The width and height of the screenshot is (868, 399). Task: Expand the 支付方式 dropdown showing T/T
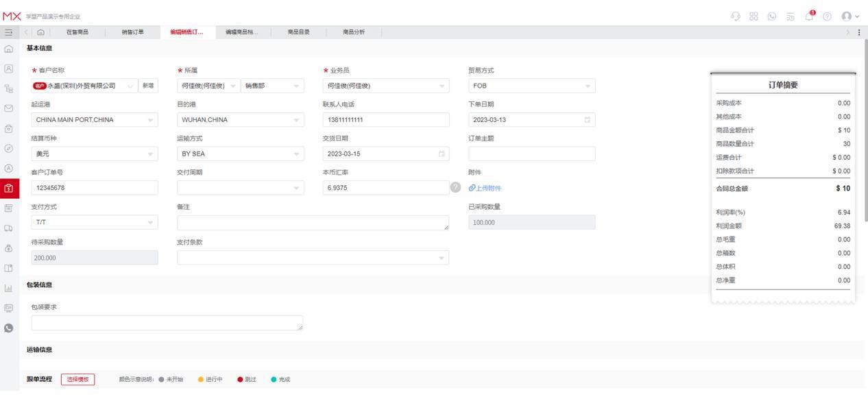[93, 222]
